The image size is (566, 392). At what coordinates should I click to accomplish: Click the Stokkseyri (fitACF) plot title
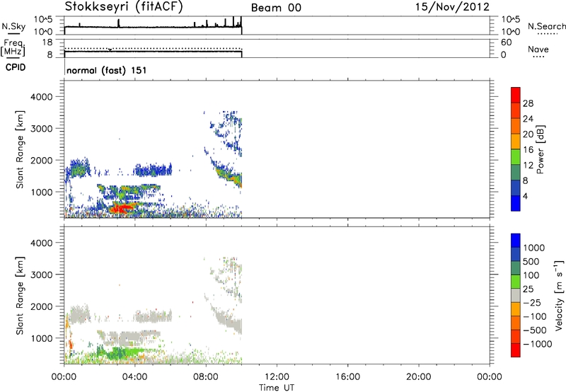pyautogui.click(x=124, y=7)
